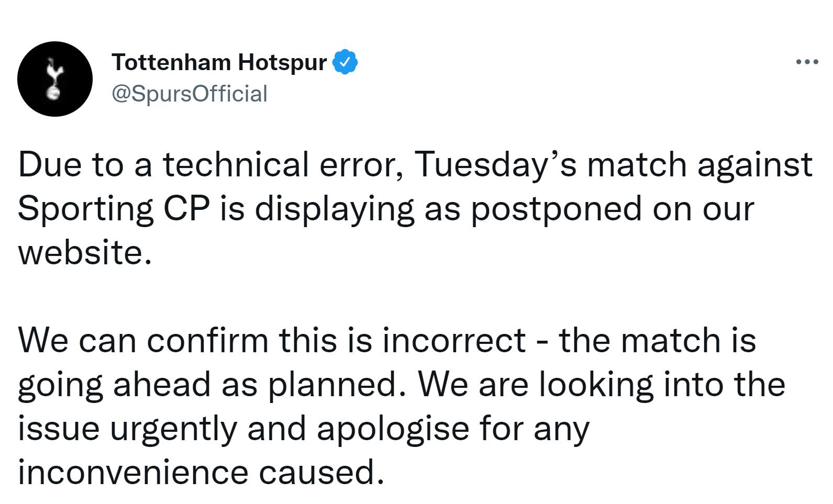The height and width of the screenshot is (504, 833).
Task: Click the word "looking" in the tweet
Action: point(596,385)
